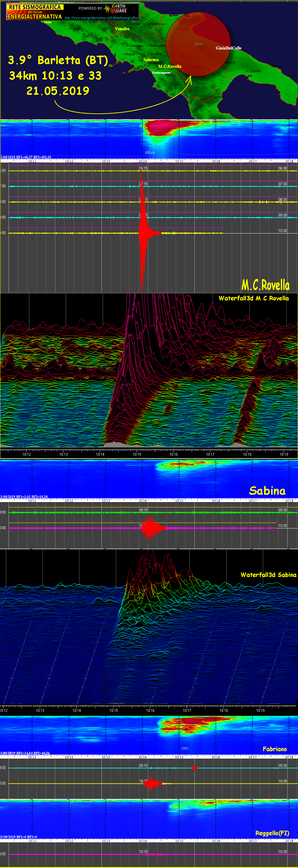Click the SISMA label in the top spectrogram

coord(150,153)
